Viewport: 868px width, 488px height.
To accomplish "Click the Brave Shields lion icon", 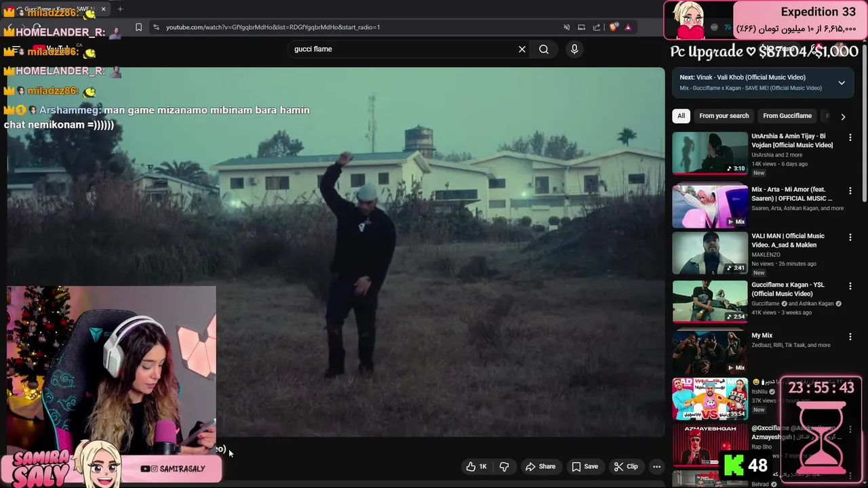I will pos(614,27).
